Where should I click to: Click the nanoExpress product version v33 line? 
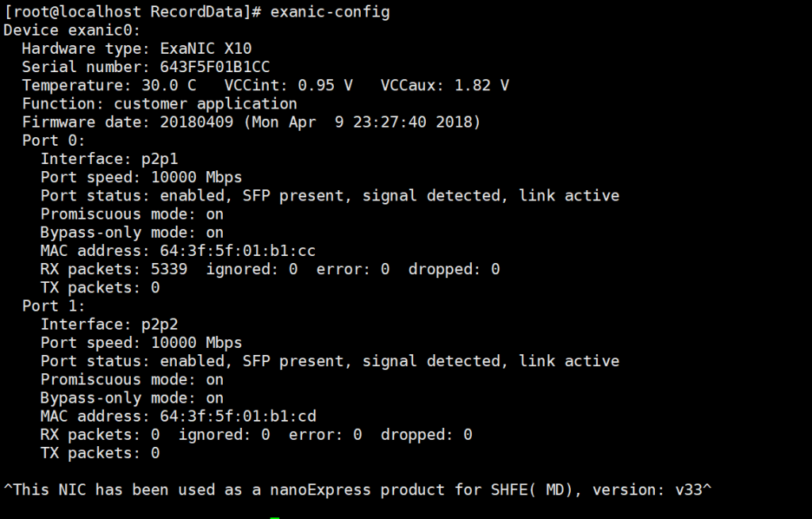click(358, 490)
